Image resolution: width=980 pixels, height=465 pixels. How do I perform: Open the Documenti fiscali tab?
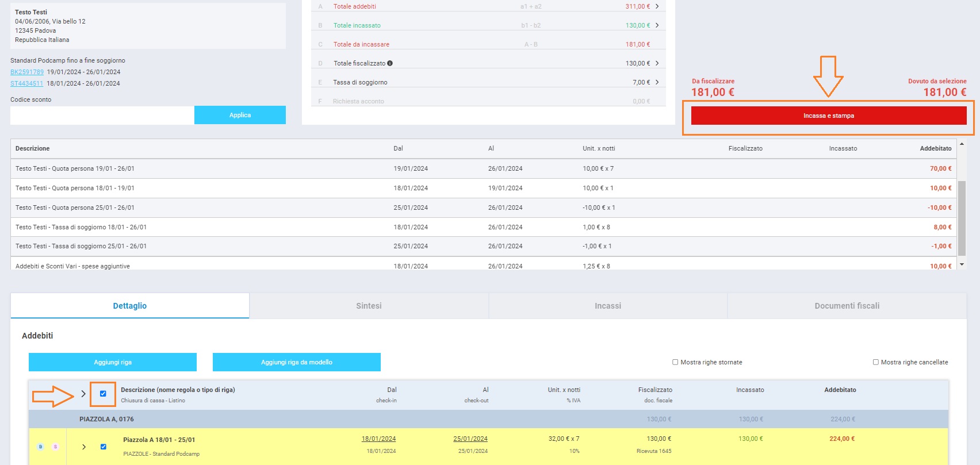pos(847,306)
